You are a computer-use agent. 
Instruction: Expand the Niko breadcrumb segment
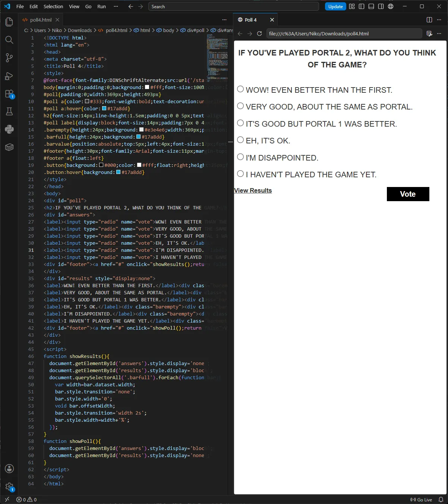(57, 30)
